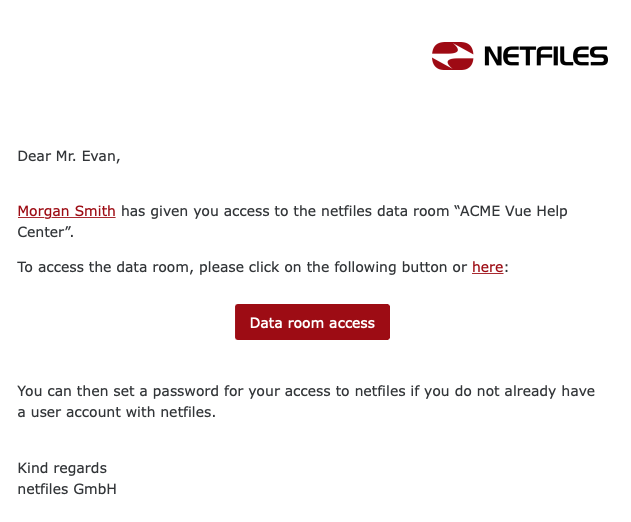Click the NETFILES wordmark in the header
The height and width of the screenshot is (522, 631).
(546, 56)
